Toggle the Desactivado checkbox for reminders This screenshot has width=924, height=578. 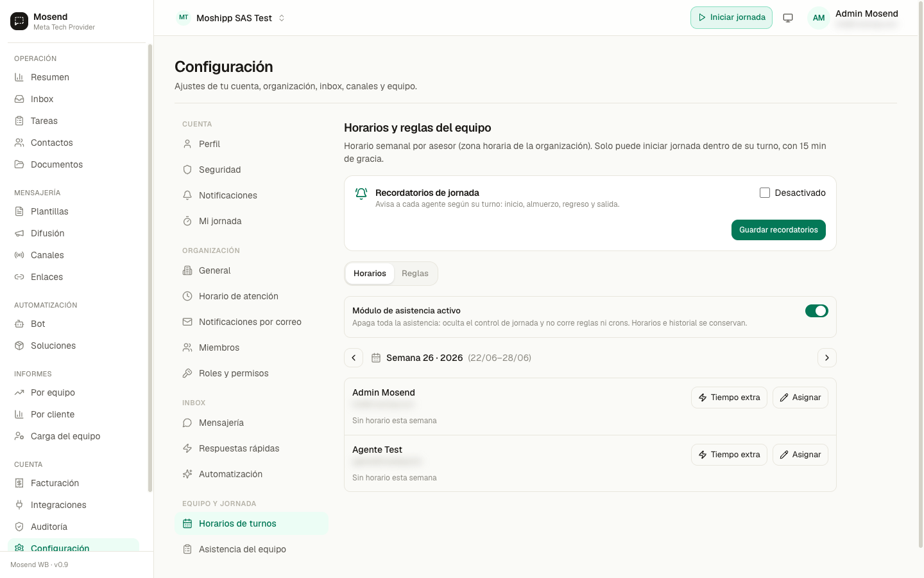pyautogui.click(x=765, y=193)
